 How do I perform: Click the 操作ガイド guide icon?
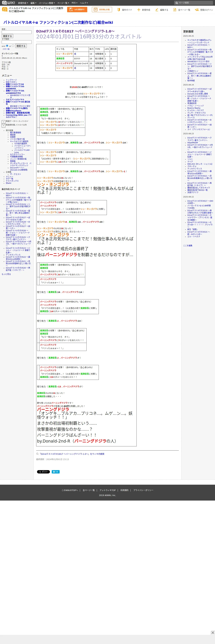(119, 10)
